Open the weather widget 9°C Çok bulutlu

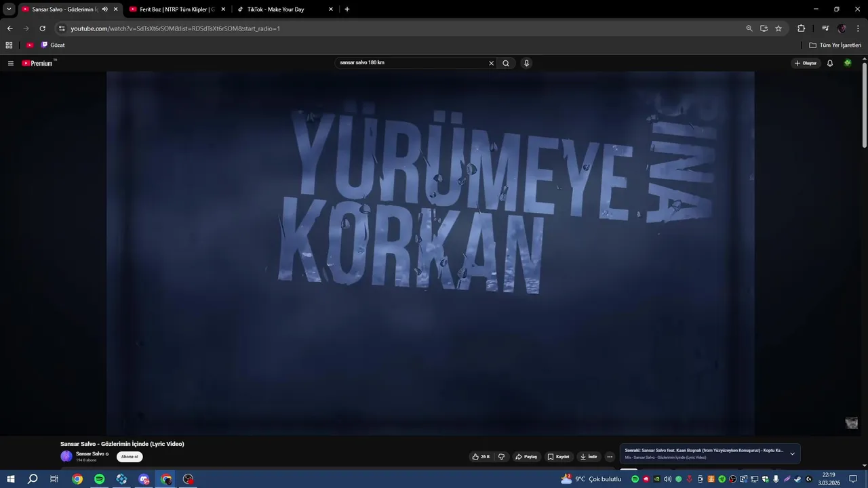(591, 479)
